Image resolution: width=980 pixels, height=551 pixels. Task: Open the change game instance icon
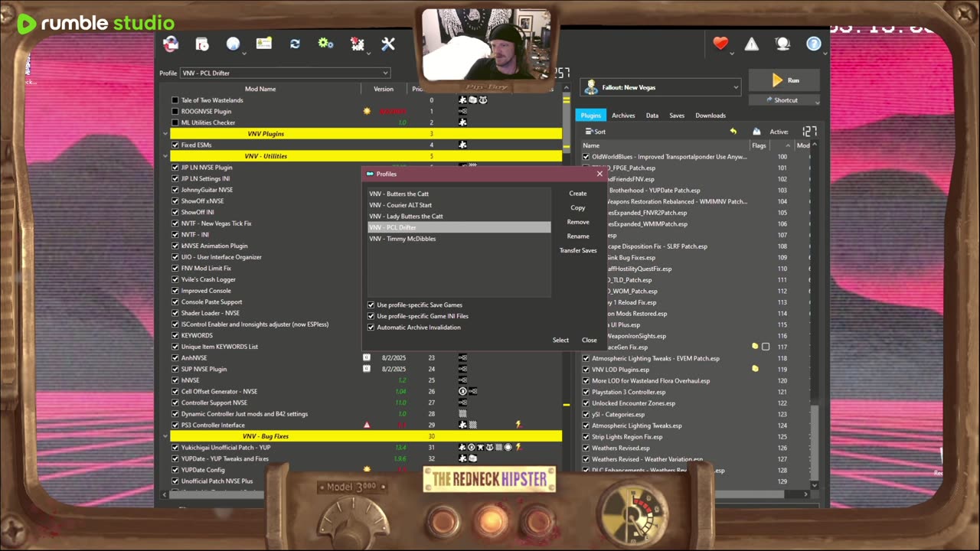[x=171, y=44]
